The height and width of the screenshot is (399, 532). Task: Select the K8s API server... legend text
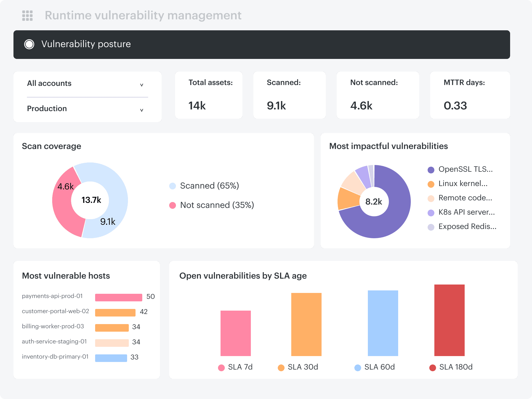point(467,212)
